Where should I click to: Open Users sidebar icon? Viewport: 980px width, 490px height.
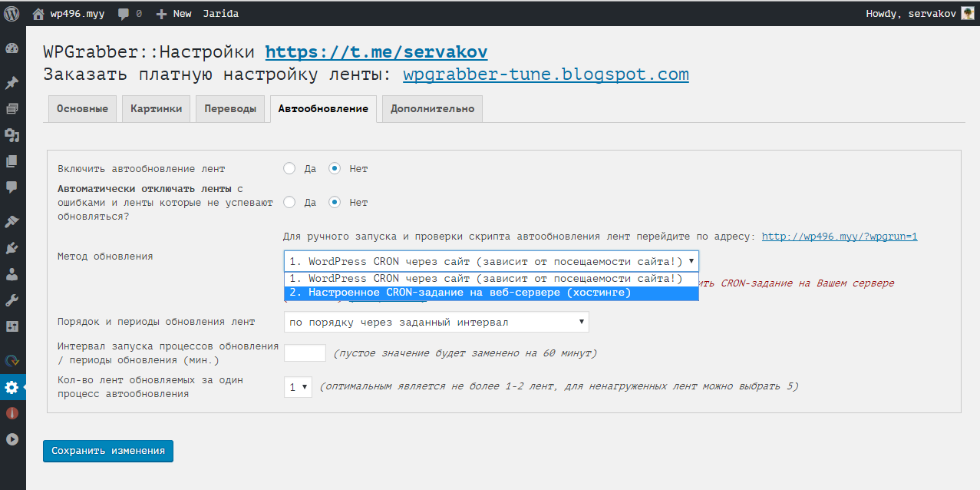12,274
